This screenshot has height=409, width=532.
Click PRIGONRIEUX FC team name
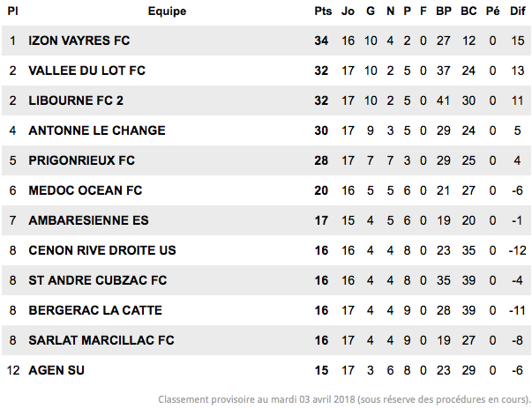(x=81, y=160)
